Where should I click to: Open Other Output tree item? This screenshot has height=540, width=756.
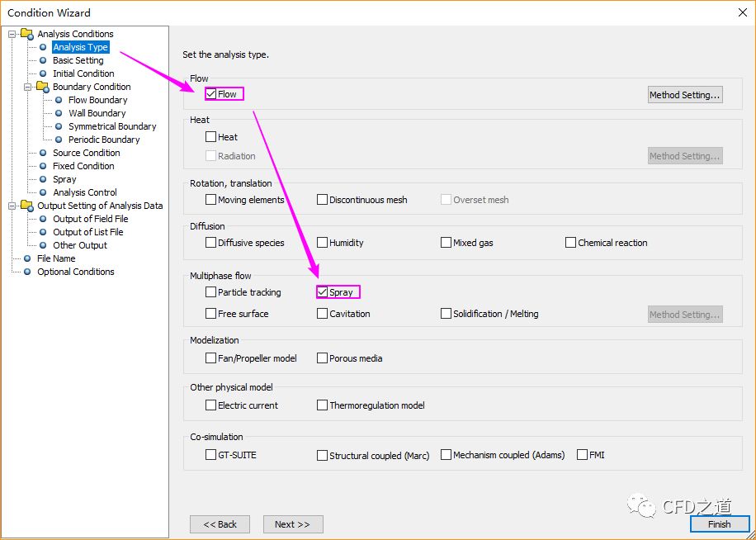80,245
